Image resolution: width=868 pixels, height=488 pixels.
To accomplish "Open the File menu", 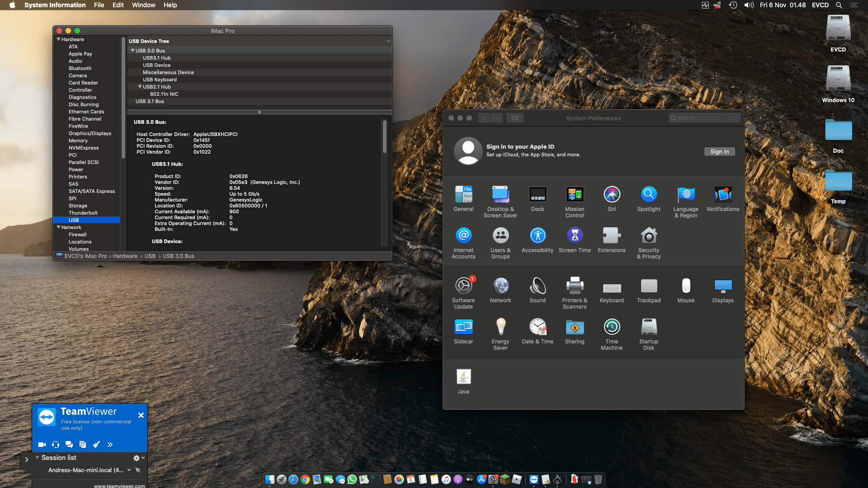I will pos(99,5).
